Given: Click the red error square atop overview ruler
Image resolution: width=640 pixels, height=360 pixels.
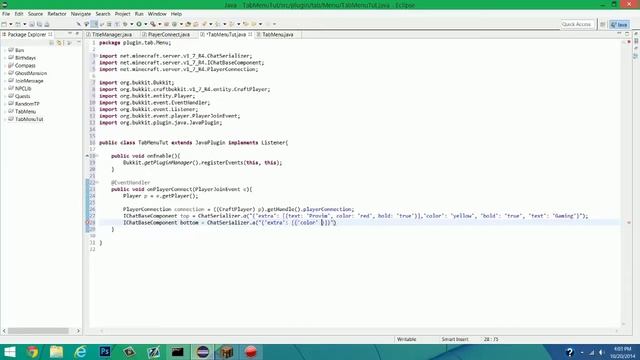Looking at the screenshot, I should click(629, 42).
